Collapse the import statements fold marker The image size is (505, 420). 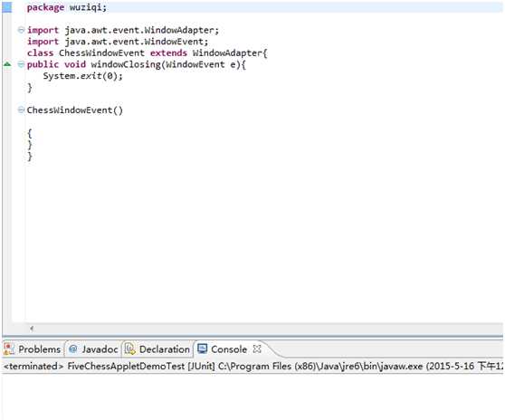tap(21, 30)
